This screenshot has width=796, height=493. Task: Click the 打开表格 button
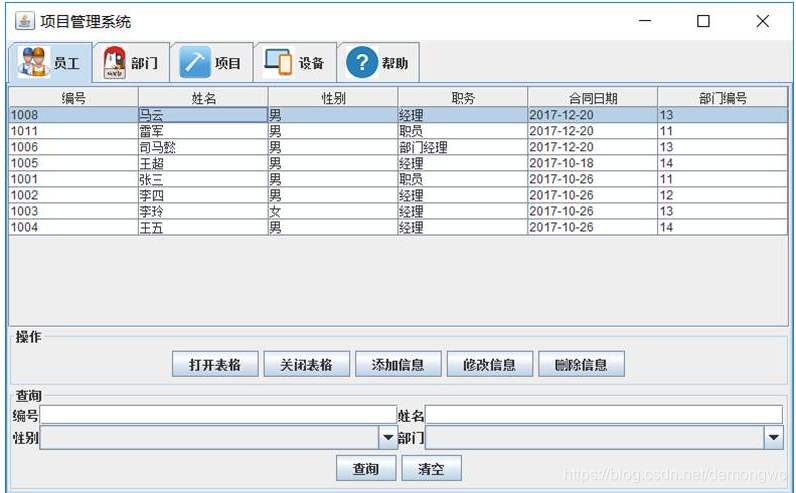click(x=215, y=364)
